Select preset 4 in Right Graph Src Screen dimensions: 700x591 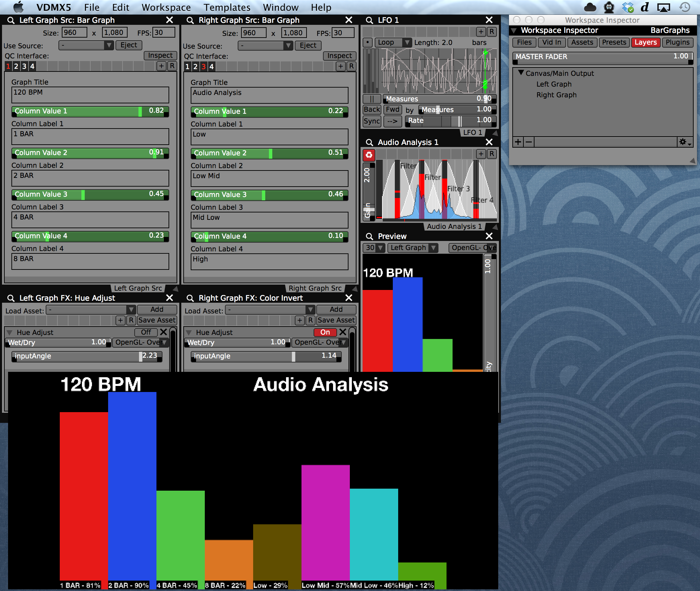coord(212,66)
